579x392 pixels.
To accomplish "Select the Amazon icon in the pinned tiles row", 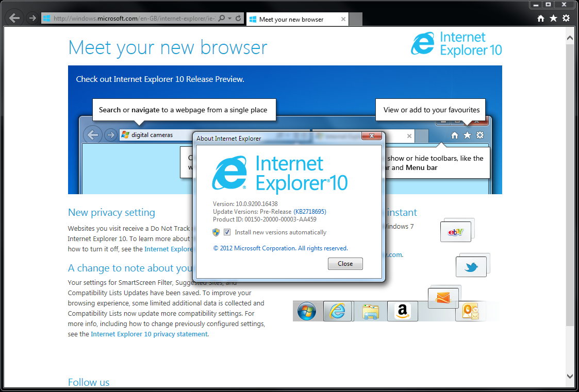I will click(402, 311).
